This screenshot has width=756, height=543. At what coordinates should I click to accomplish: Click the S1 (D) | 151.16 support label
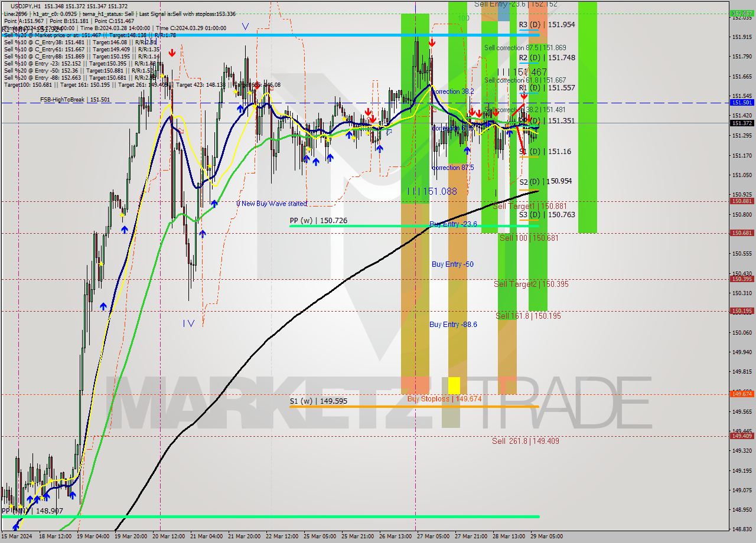(x=545, y=152)
